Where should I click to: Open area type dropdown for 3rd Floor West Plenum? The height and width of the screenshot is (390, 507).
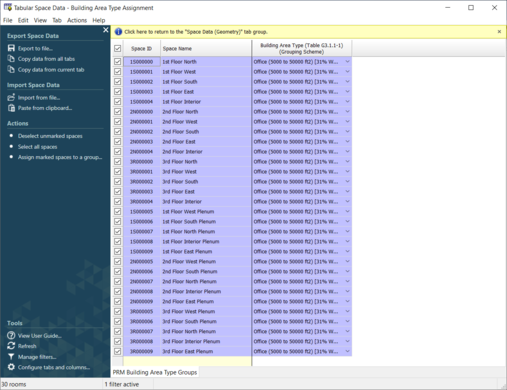click(347, 312)
